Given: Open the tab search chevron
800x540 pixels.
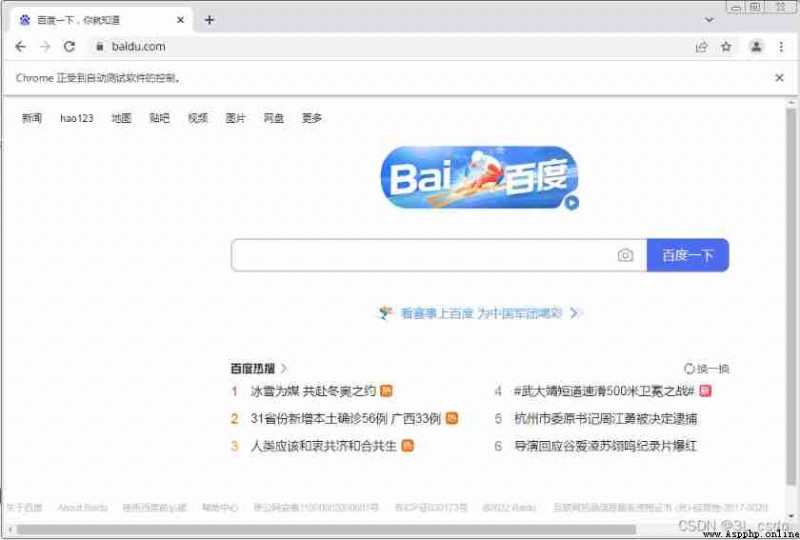Looking at the screenshot, I should coord(709,20).
